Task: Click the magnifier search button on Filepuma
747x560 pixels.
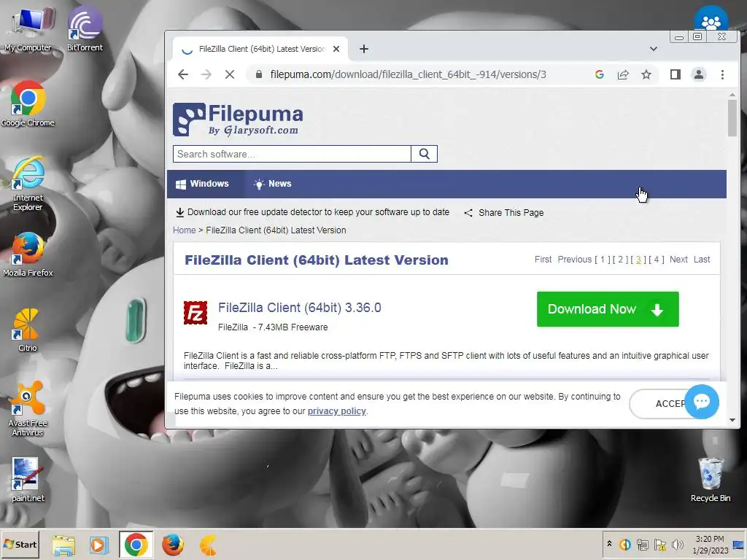Action: point(425,154)
